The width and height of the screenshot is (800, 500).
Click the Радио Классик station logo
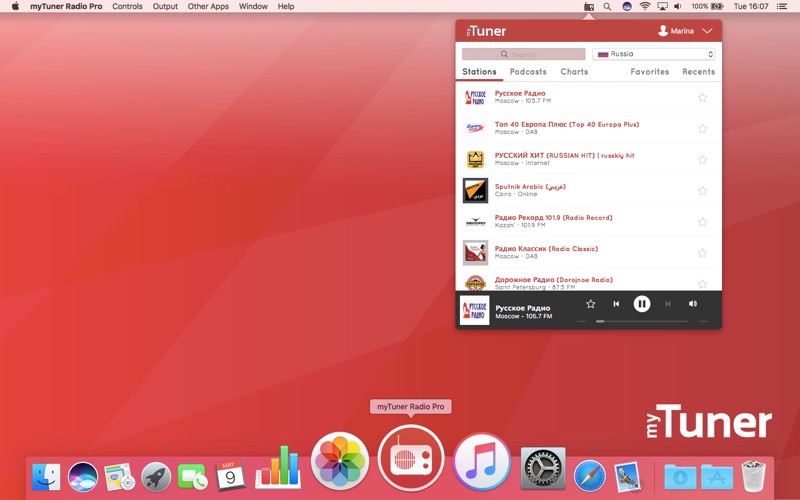pos(475,253)
